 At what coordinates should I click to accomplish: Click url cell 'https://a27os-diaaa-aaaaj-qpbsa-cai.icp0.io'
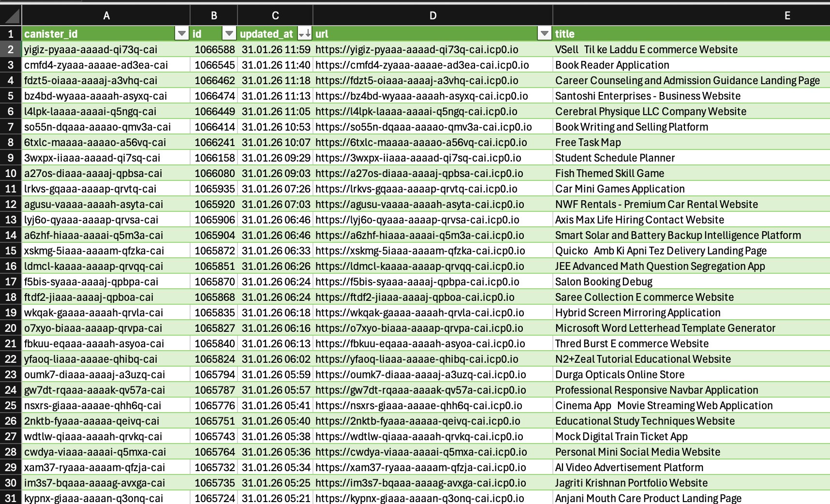[x=433, y=173]
